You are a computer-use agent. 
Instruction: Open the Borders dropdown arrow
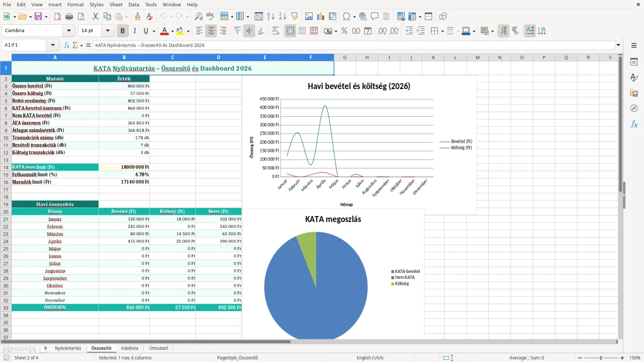tap(442, 31)
